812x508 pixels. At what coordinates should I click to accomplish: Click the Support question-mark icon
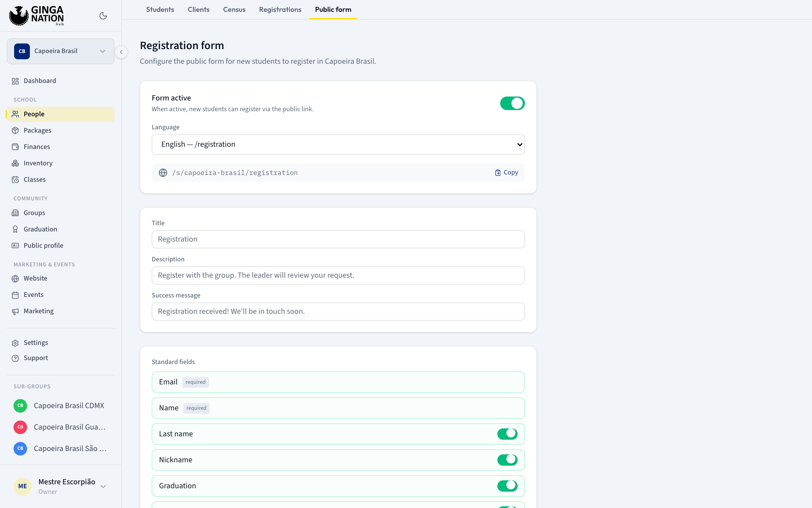point(15,358)
